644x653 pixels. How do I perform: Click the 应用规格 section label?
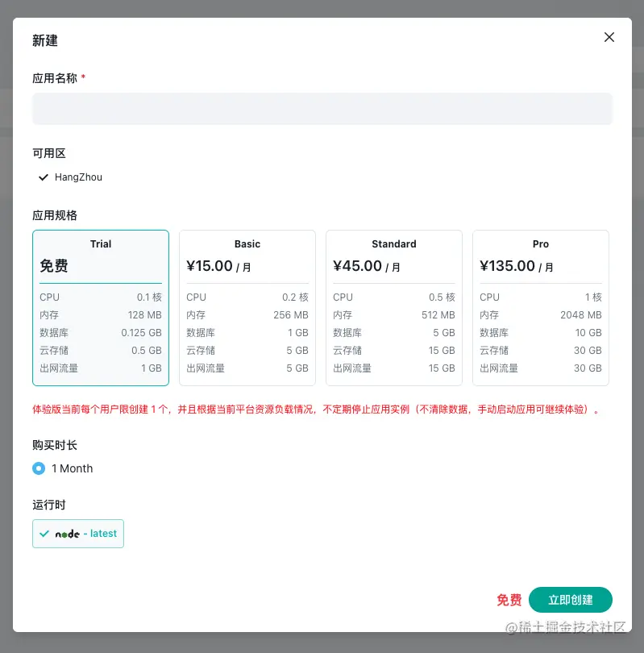point(55,215)
